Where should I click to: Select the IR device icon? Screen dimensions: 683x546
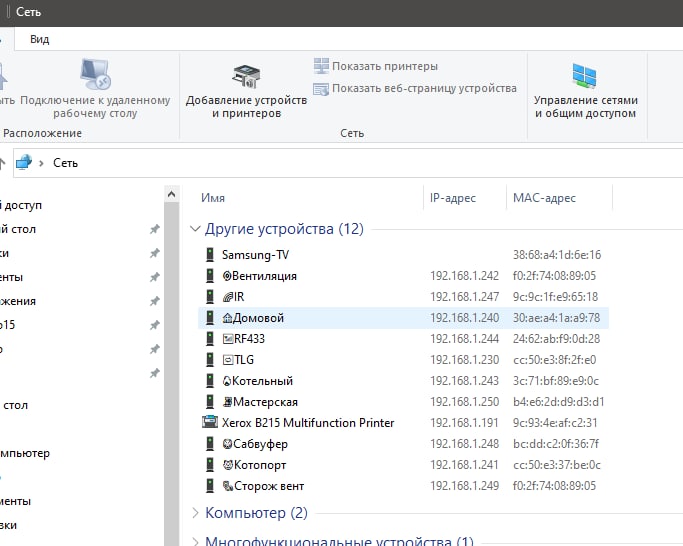(x=210, y=296)
